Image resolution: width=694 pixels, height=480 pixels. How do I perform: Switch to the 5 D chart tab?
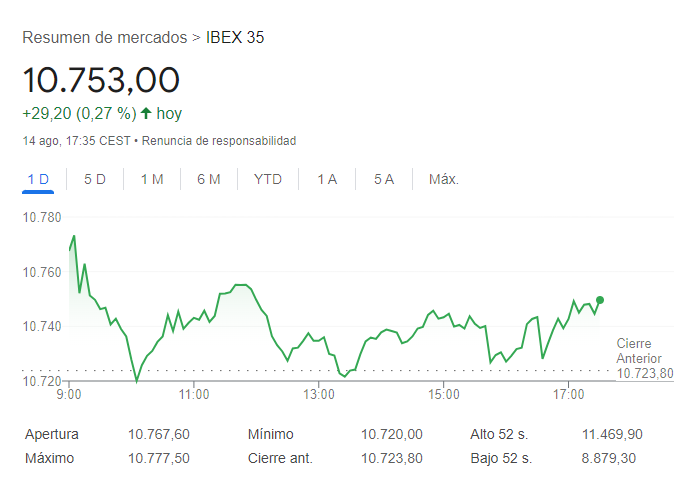pyautogui.click(x=95, y=180)
